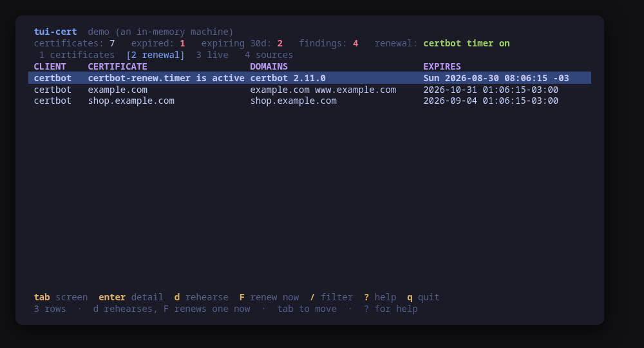644x348 pixels.
Task: Click the enter detail shortcut hint
Action: 131,297
